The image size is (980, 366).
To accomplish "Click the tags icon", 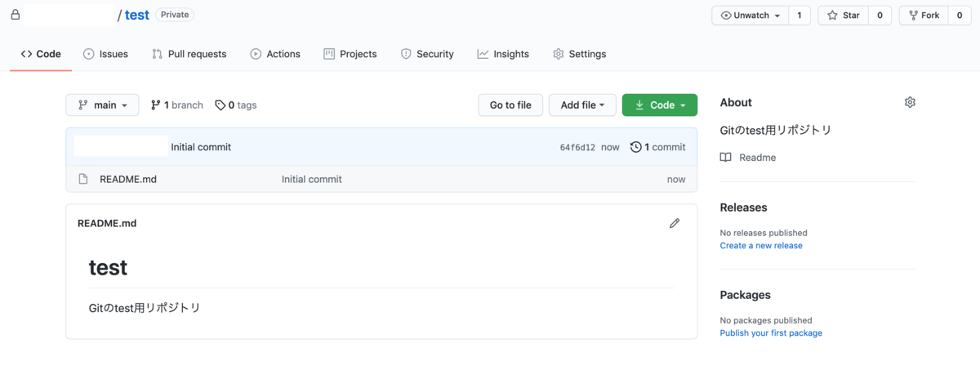I will [220, 105].
